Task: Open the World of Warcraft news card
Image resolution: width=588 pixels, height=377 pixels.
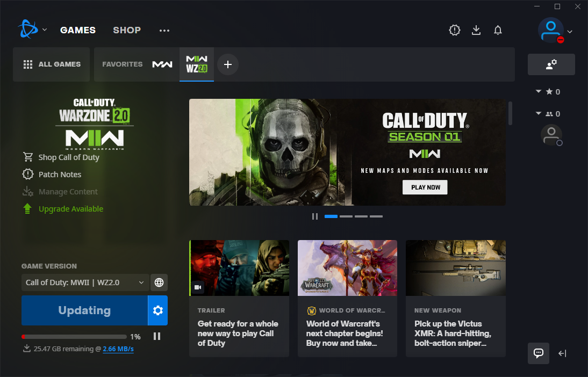Action: click(x=347, y=298)
